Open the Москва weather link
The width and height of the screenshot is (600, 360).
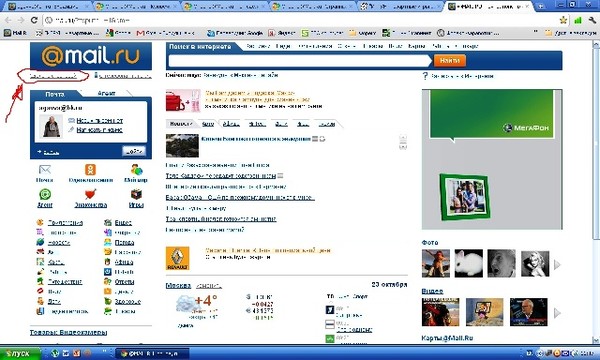pos(178,285)
